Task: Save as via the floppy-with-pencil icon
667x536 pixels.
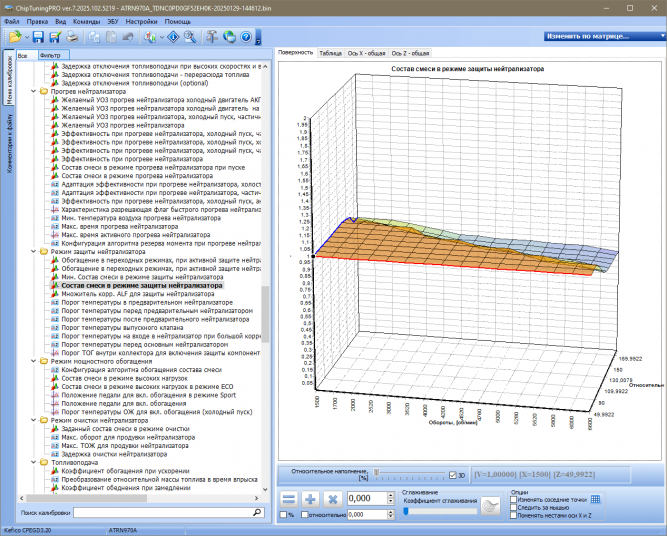Action: (x=55, y=37)
